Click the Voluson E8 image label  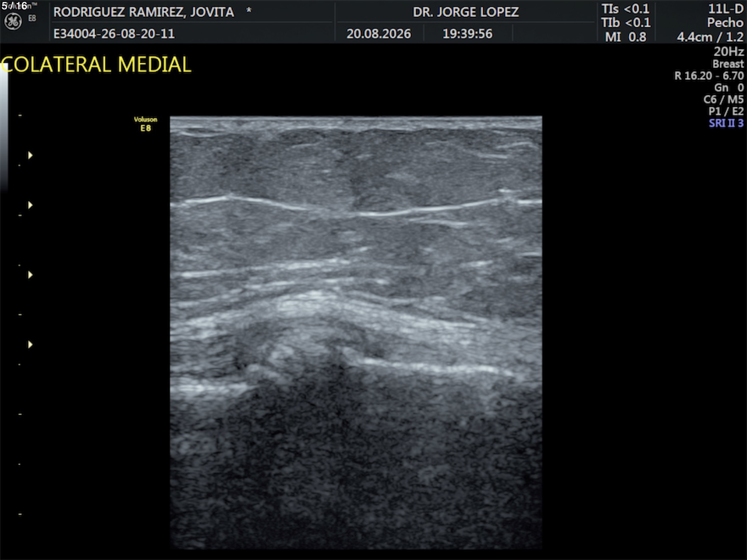click(146, 124)
